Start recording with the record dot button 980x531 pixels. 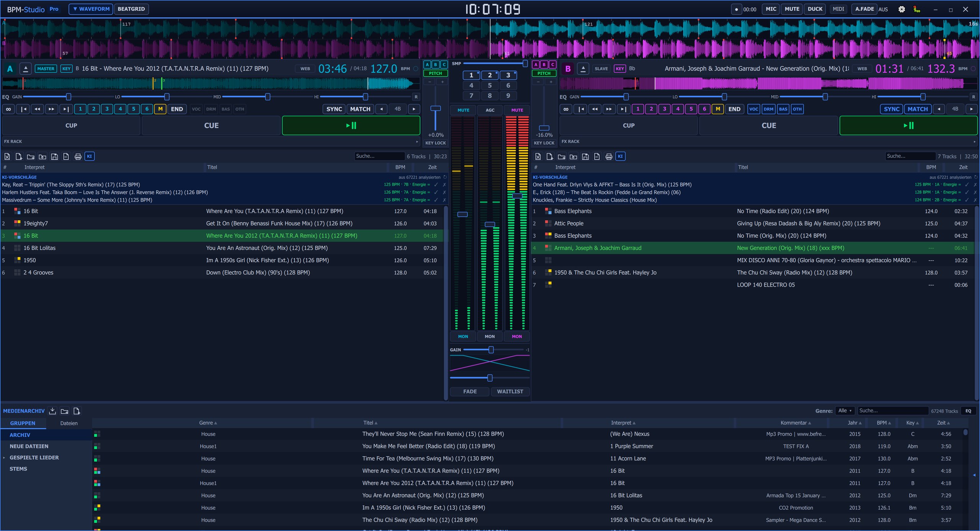coord(736,9)
